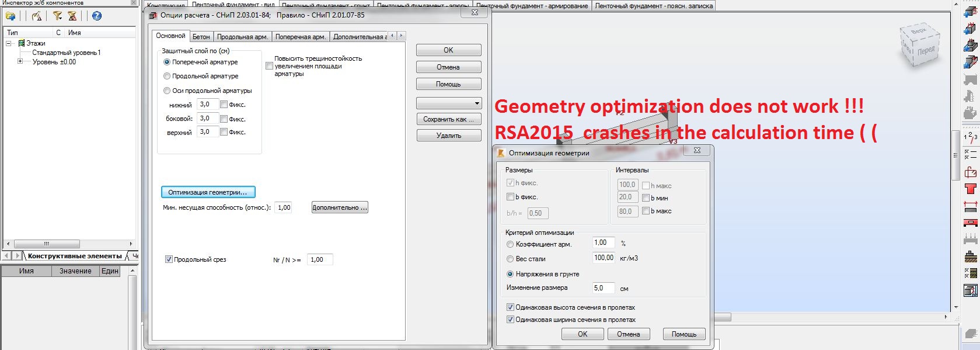Click the funnel filter icon in inspector
Viewport: 980px width, 350px height.
point(57,16)
